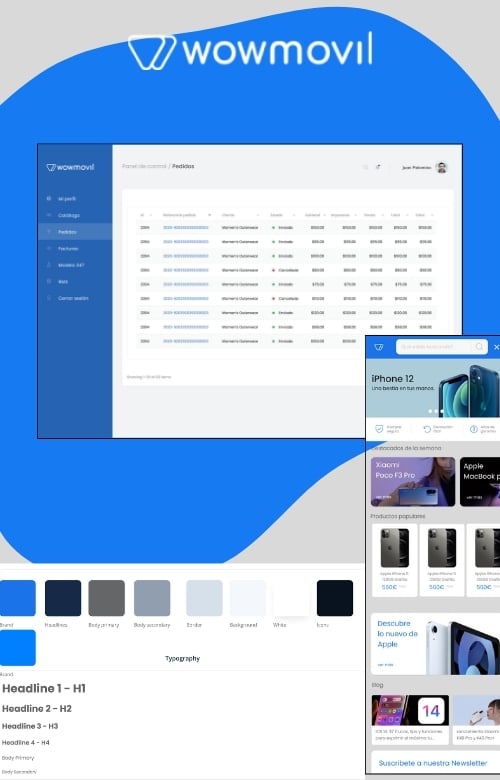
Task: Open Mi perfil in the dashboard sidebar
Action: 67,198
